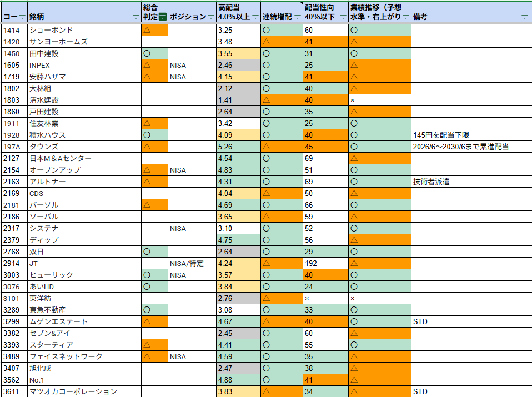Click the ○ overall rating for 積水ハウス

point(155,135)
